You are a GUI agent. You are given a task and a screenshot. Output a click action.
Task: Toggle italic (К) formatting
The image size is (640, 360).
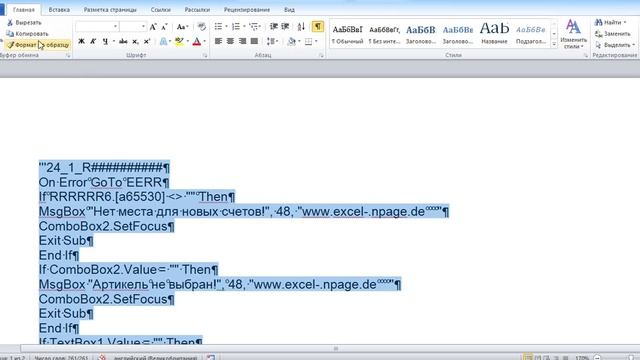93,41
